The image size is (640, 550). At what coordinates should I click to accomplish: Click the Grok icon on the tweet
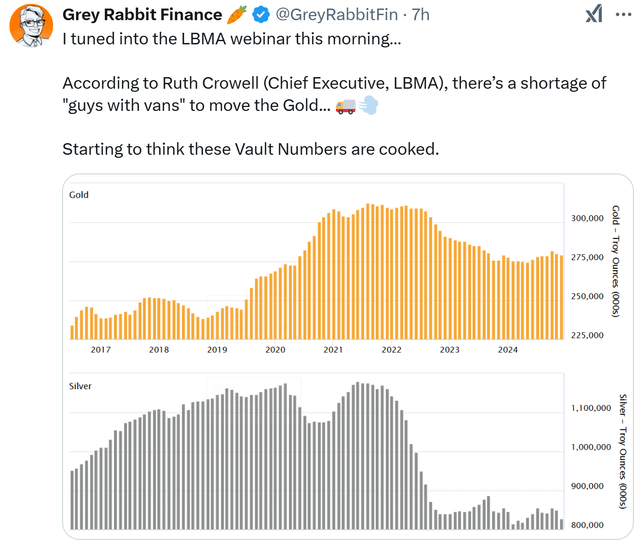[x=593, y=14]
